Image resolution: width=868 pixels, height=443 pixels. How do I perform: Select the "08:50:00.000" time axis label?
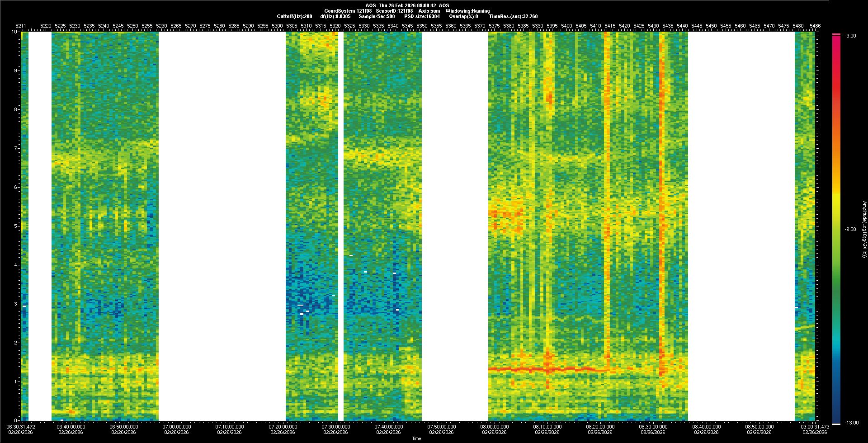pos(759,426)
